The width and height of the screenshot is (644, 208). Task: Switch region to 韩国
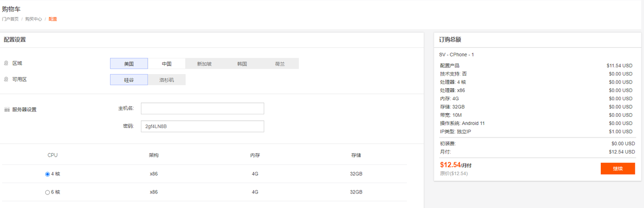pyautogui.click(x=242, y=63)
